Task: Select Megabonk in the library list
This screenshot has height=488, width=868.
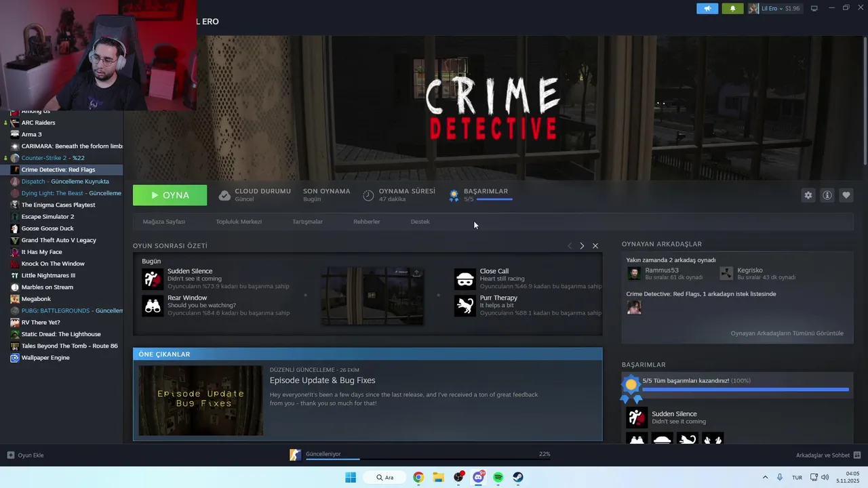Action: [62, 299]
